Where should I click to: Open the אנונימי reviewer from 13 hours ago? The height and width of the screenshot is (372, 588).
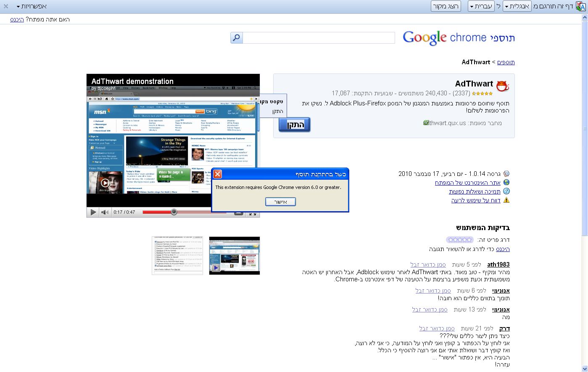[501, 309]
